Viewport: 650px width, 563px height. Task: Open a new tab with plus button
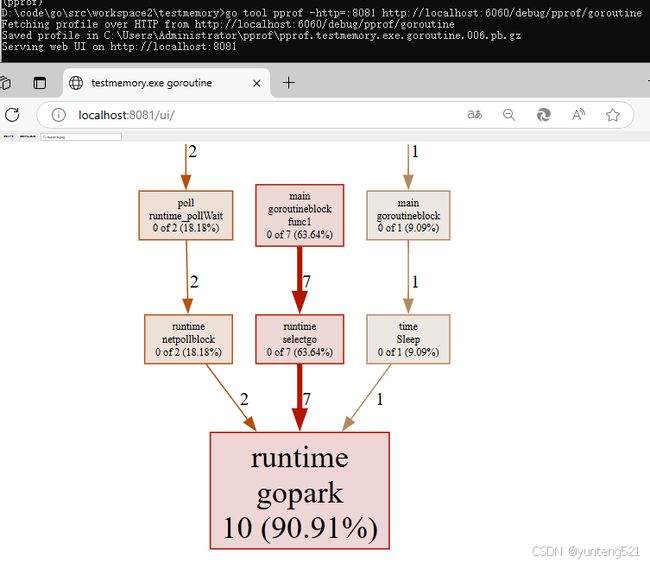click(289, 83)
